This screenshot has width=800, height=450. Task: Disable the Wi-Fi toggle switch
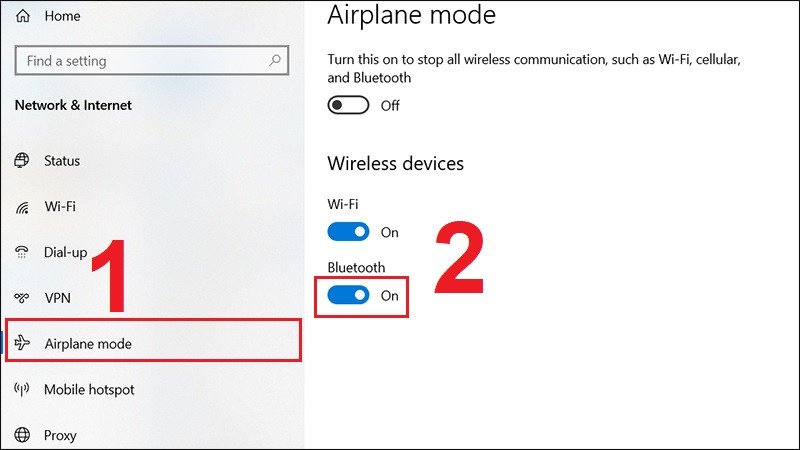pyautogui.click(x=348, y=232)
